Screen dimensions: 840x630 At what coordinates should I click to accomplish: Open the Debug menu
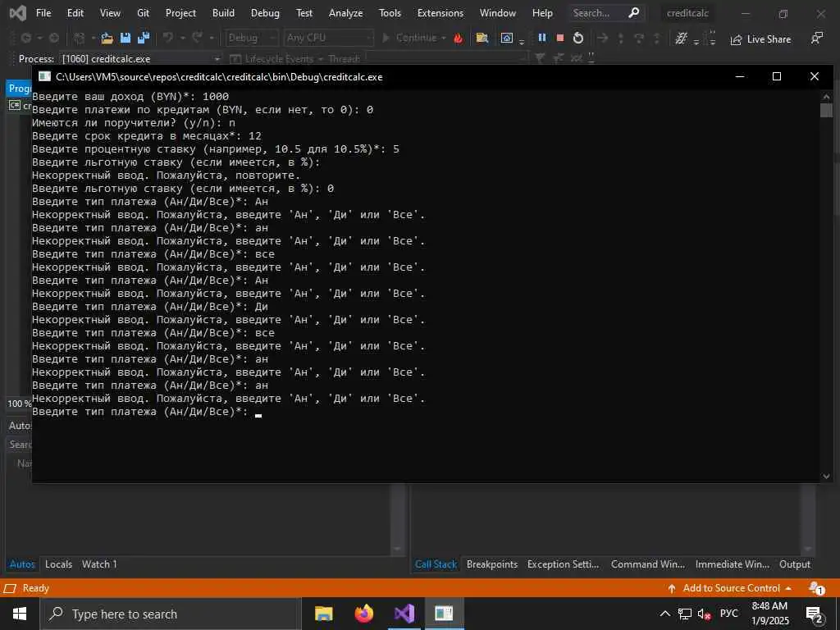[265, 13]
